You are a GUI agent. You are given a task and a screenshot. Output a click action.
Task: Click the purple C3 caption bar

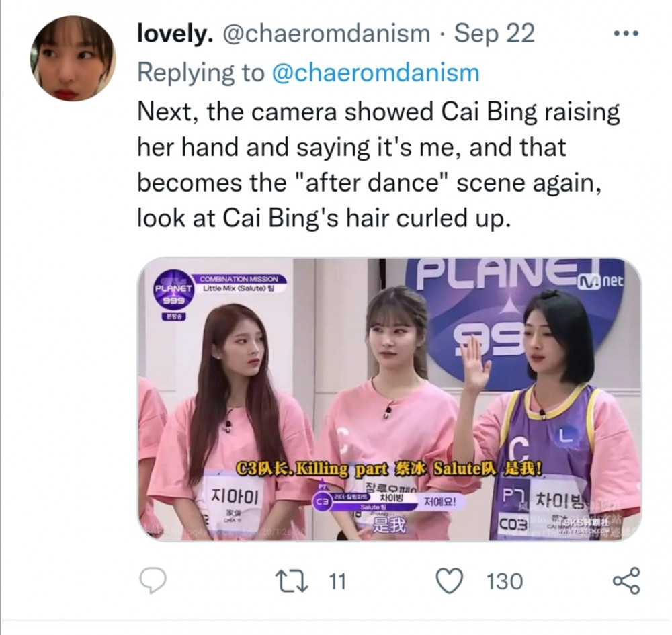(366, 501)
